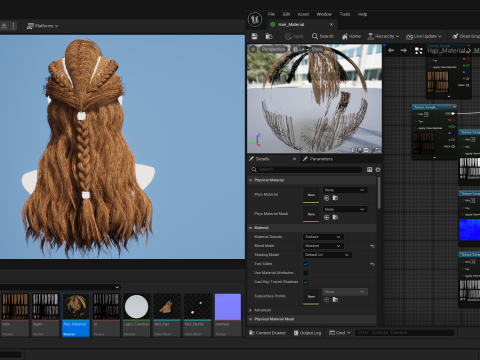This screenshot has width=480, height=360.
Task: Open the Live Update dropdown
Action: pos(424,36)
